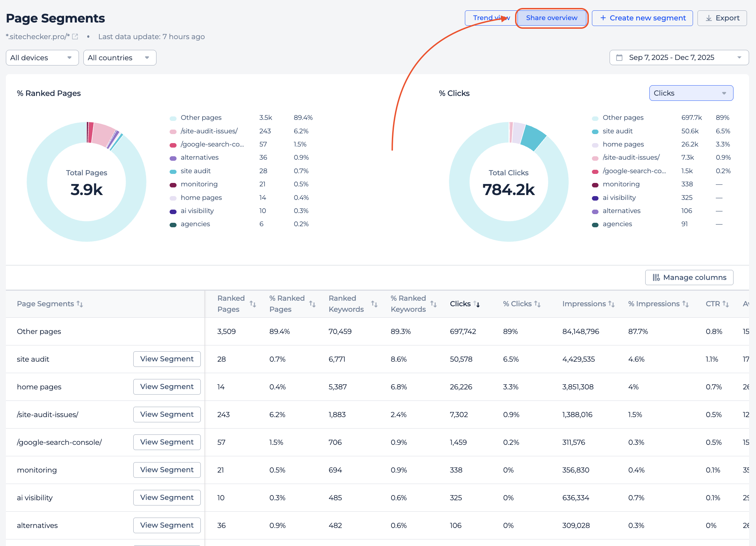The width and height of the screenshot is (756, 546).
Task: Open the calendar icon in the date range picker
Action: 620,58
